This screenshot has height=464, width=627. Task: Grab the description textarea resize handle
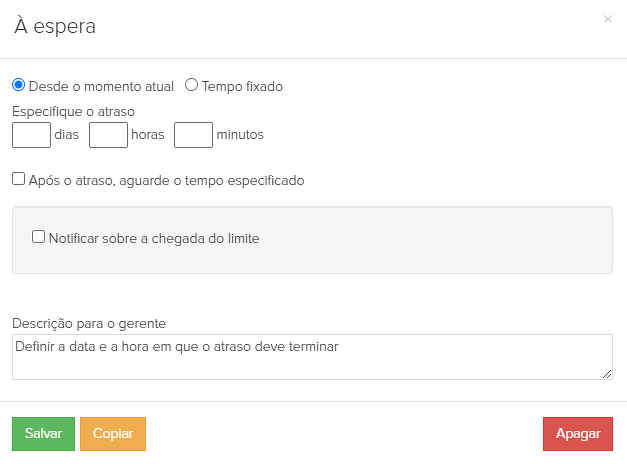point(607,374)
